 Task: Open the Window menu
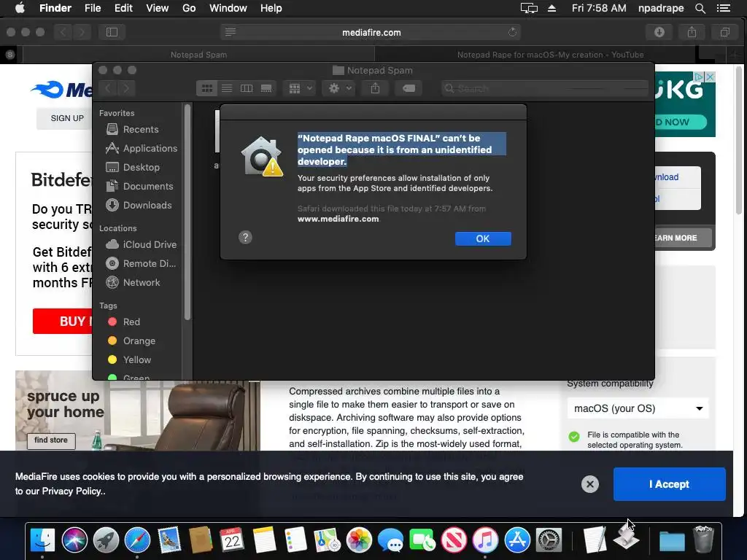[228, 8]
